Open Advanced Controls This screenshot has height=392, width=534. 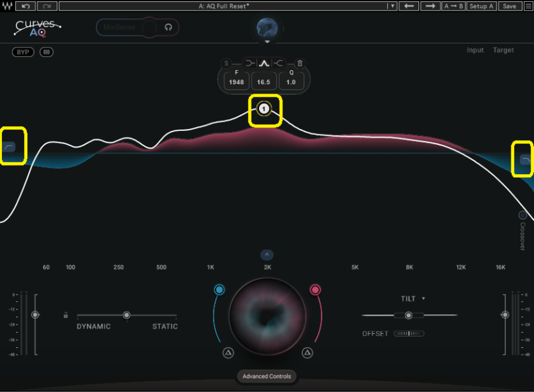[x=266, y=377]
